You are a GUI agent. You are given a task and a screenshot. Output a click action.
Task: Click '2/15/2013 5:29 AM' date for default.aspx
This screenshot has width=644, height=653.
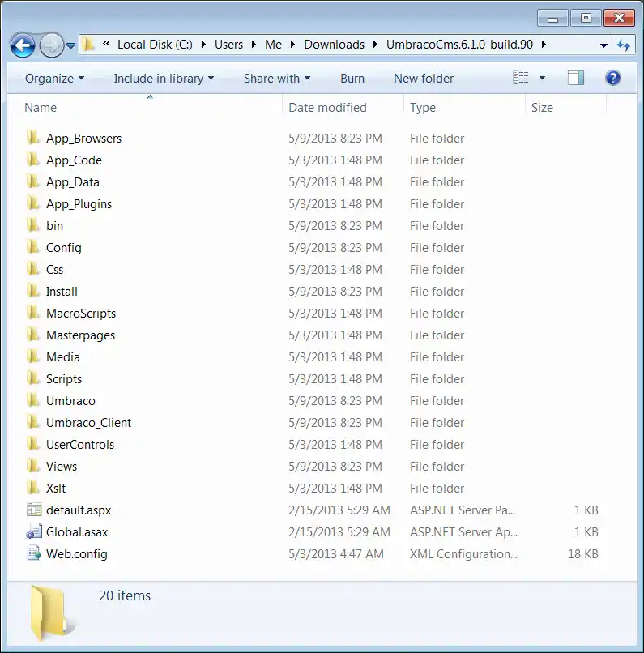coord(339,510)
